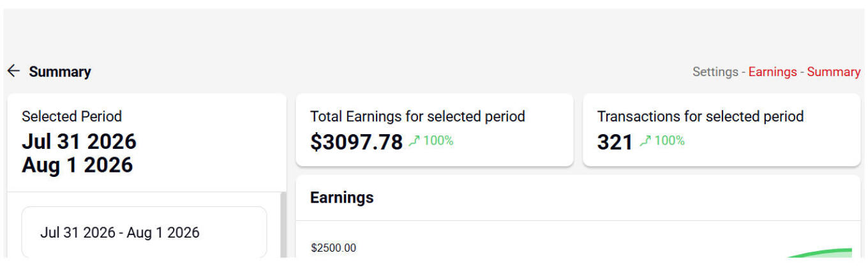
Task: Click the green trend arrow beside 321
Action: (x=645, y=141)
